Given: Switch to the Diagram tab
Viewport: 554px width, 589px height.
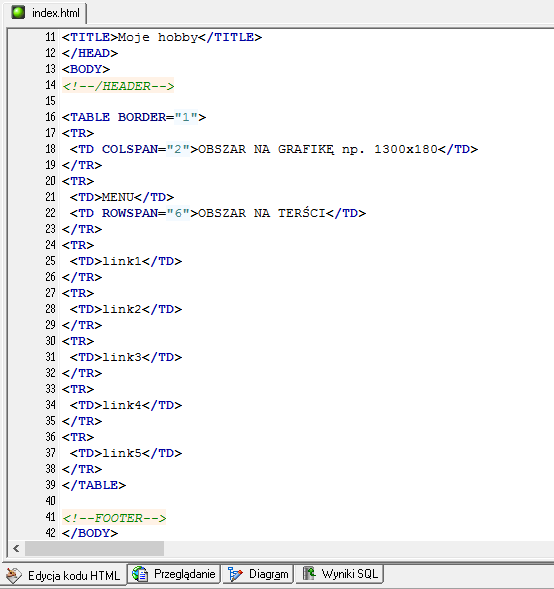Looking at the screenshot, I should point(258,574).
